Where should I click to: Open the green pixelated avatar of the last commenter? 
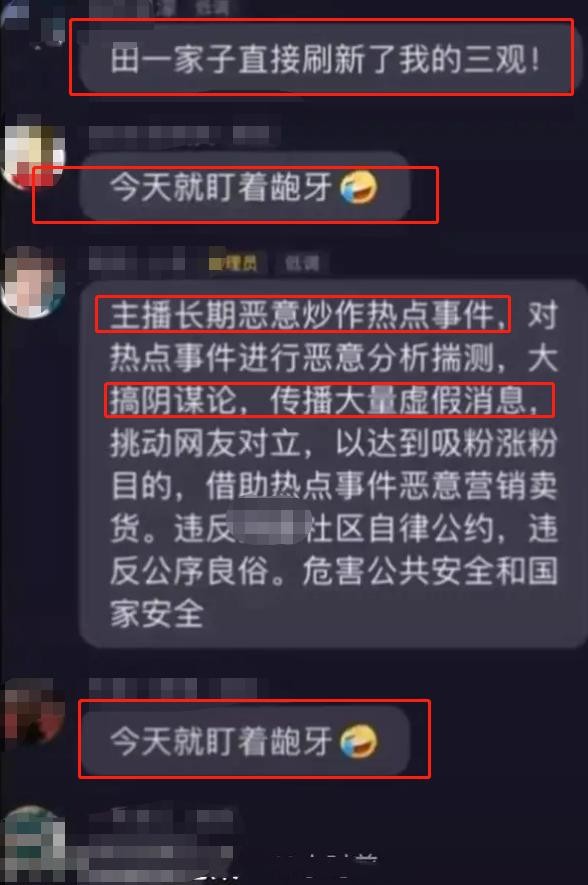33,841
